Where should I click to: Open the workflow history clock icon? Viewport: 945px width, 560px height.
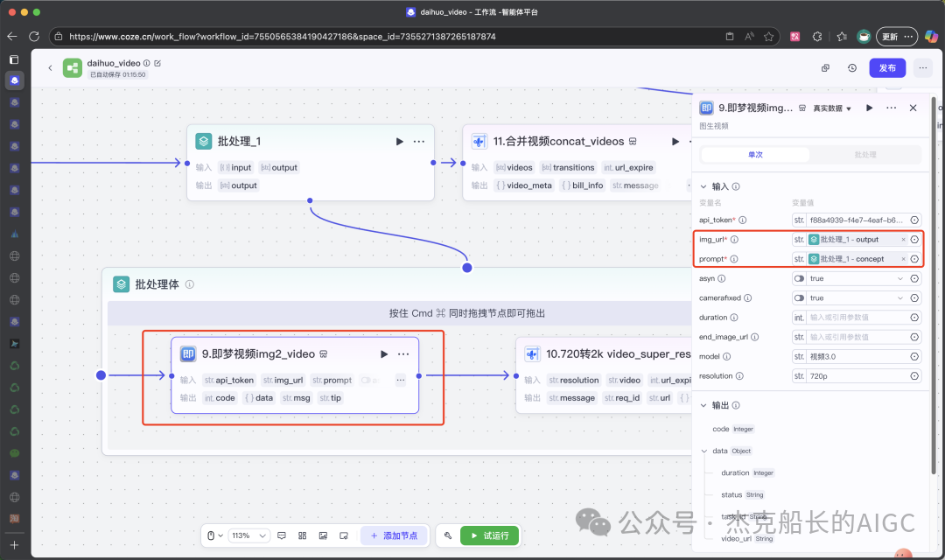852,68
